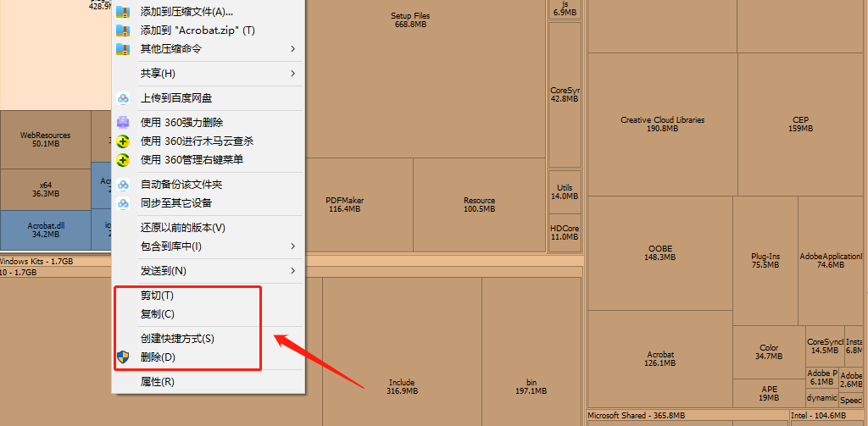Click the Baidu cloud icon beside 上传到百度网盘
868x426 pixels.
pos(123,98)
